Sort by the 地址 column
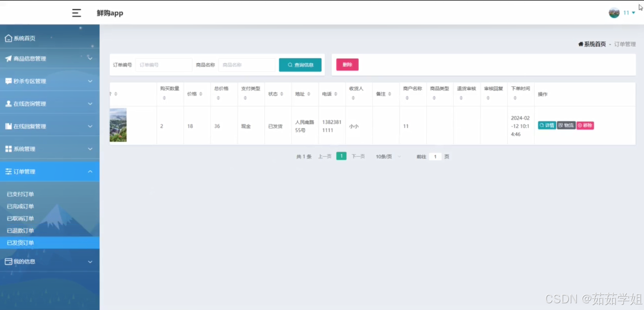644x310 pixels. [309, 94]
